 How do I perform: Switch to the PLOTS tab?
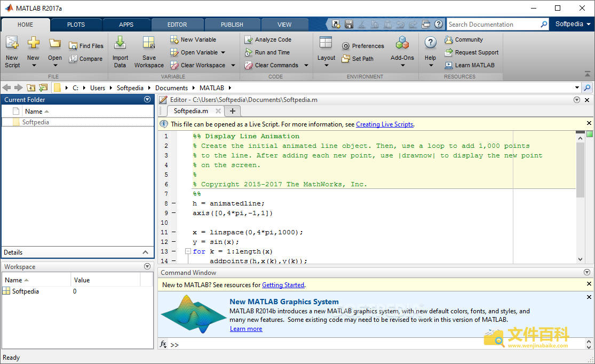coord(76,25)
